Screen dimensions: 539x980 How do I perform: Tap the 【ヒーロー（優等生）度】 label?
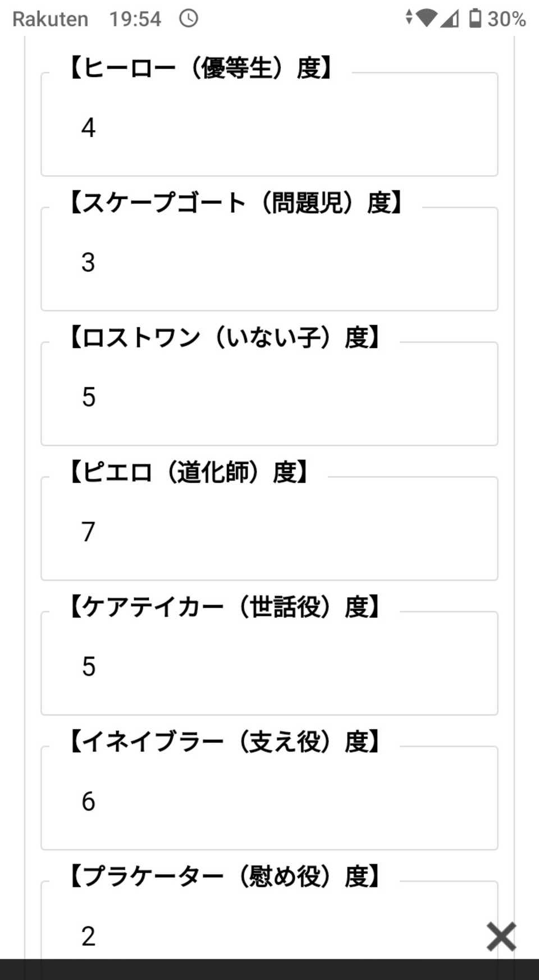(201, 68)
